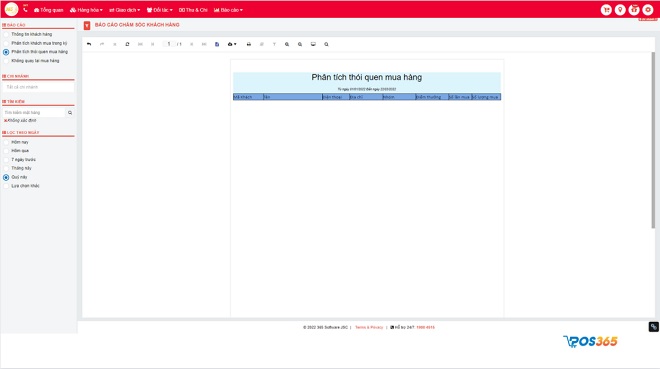Choose the Lựa chọn khác date filter

point(21,186)
